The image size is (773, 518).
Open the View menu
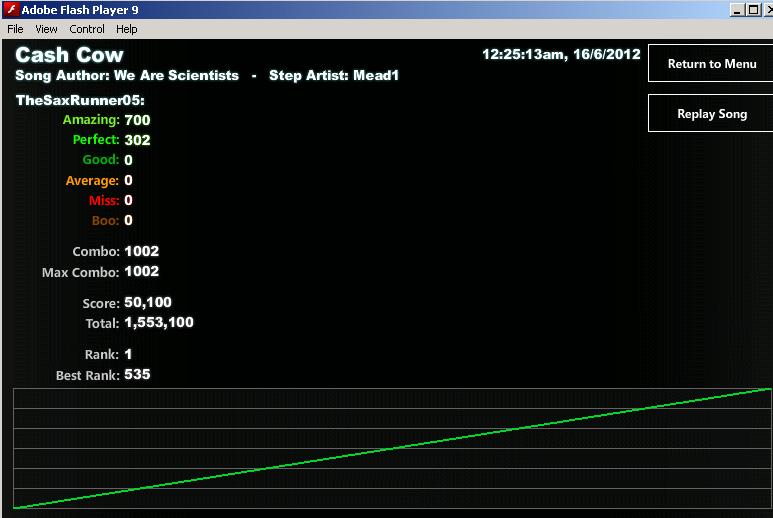point(46,29)
